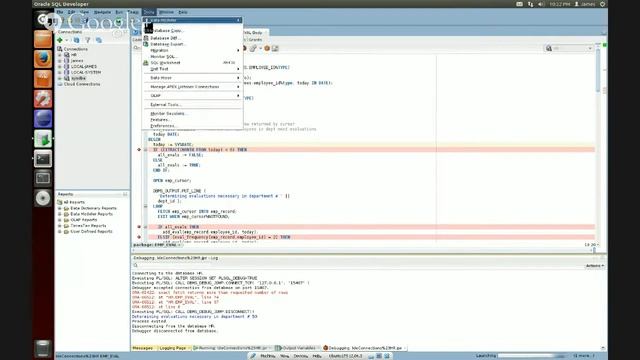Open Manage APEX Listener Connections submenu
The image size is (640, 360).
click(x=192, y=87)
